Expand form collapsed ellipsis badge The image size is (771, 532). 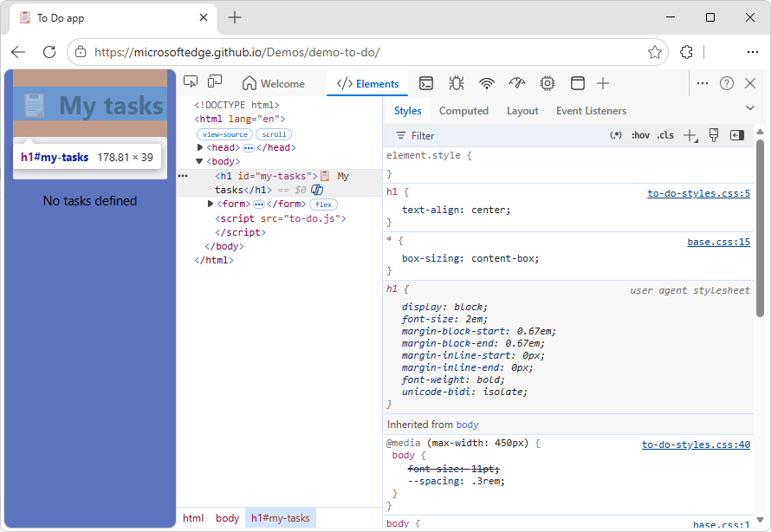pos(259,204)
